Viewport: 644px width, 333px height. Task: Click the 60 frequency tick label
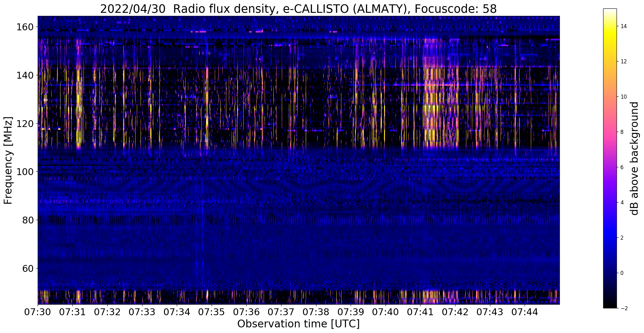click(28, 268)
